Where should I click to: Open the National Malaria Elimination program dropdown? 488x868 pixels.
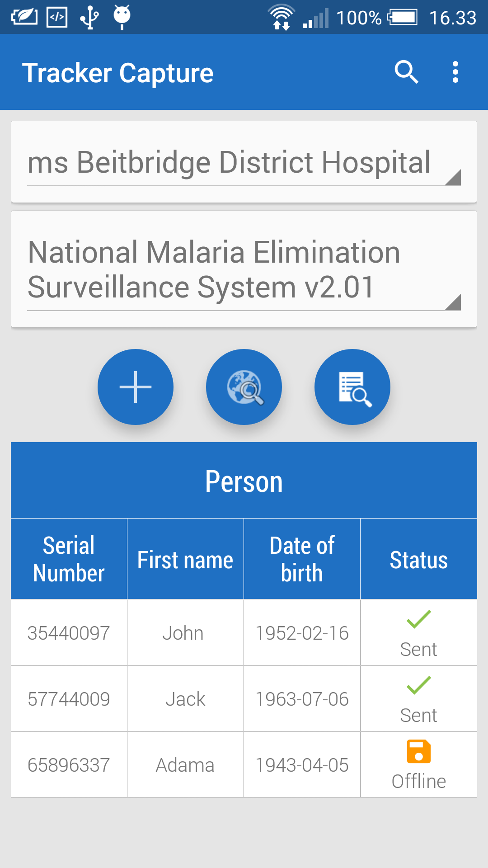[x=244, y=270]
